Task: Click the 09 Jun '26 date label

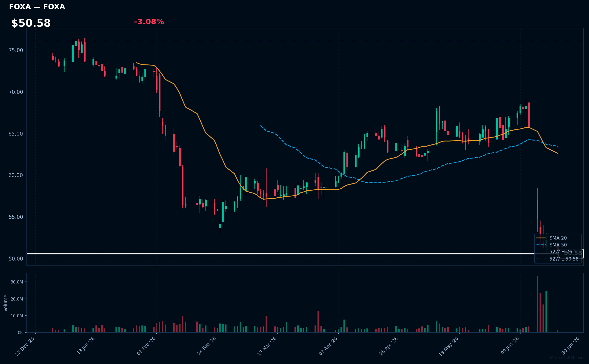Action: coord(510,346)
